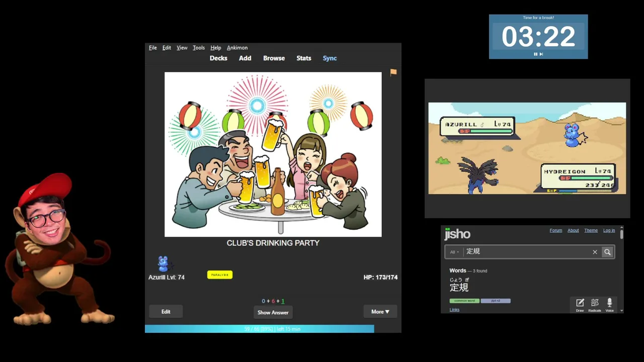Pause the break timer
Viewport: 644px width, 362px height.
pyautogui.click(x=535, y=54)
